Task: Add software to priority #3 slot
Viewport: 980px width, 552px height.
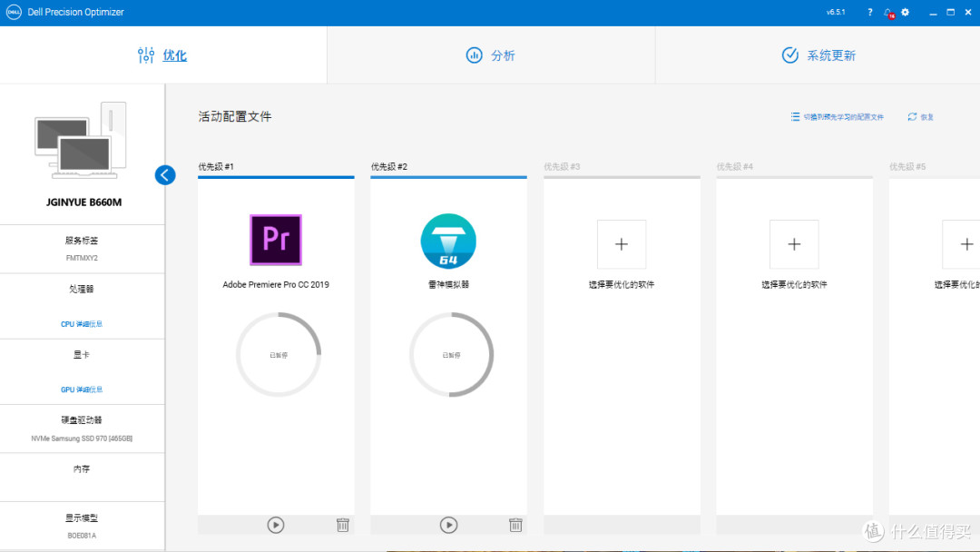Action: pyautogui.click(x=622, y=244)
